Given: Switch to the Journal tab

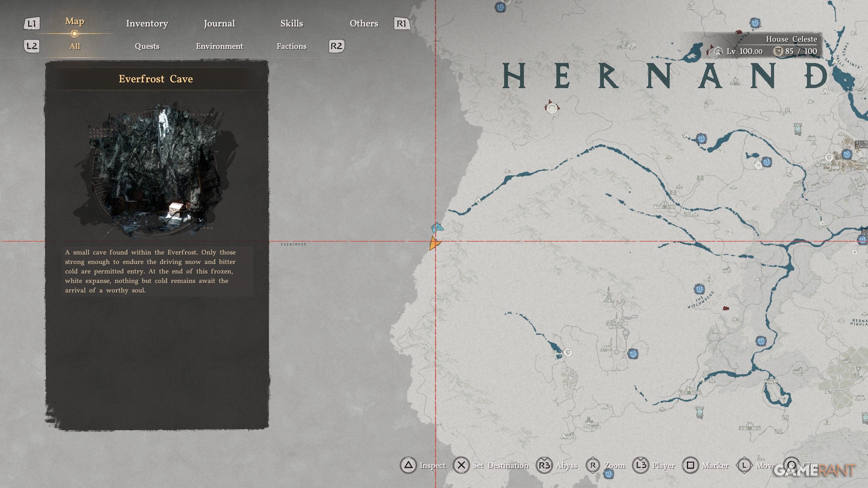Looking at the screenshot, I should (x=219, y=23).
